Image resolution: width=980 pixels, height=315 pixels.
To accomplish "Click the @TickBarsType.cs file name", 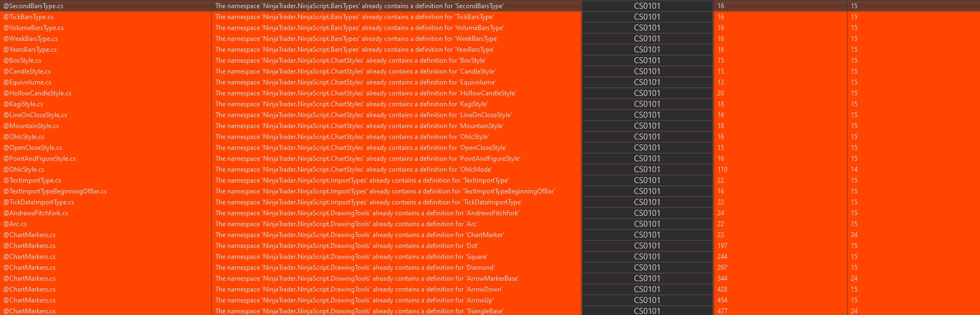I will 28,17.
